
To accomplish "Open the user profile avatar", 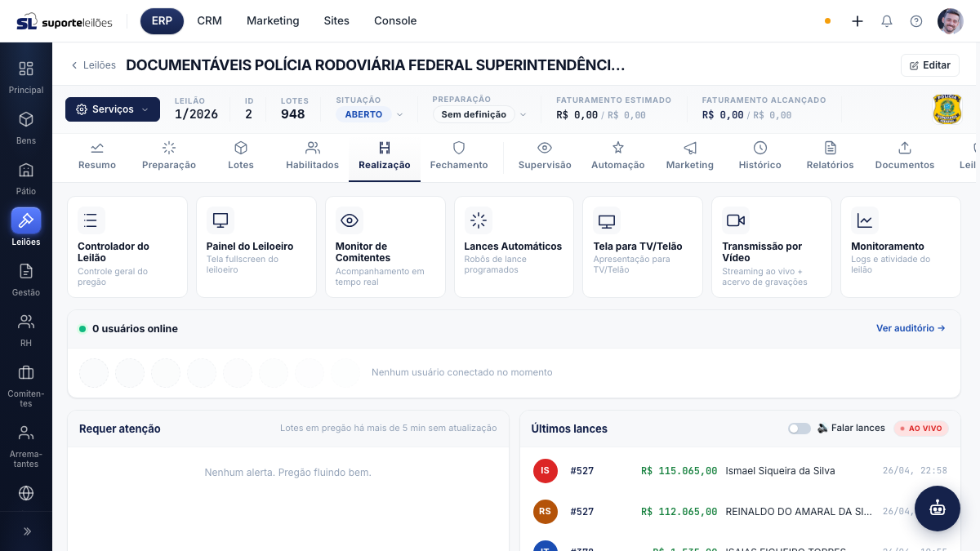I will [951, 21].
